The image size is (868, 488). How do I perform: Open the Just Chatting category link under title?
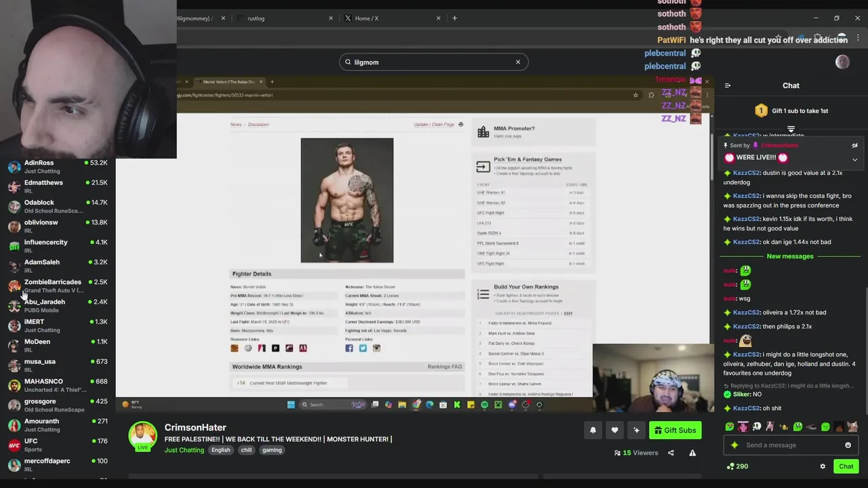coord(184,450)
